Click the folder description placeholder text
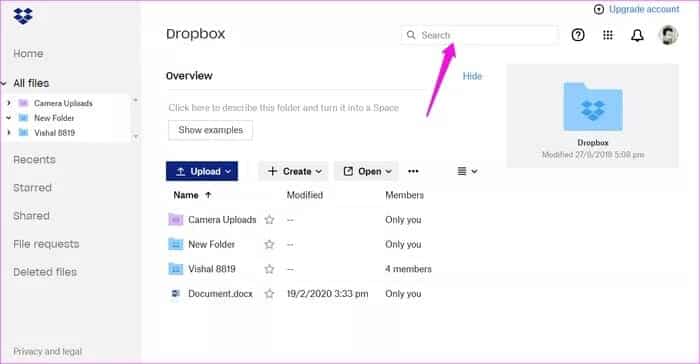Viewport: 700px width, 364px height. pyautogui.click(x=283, y=108)
